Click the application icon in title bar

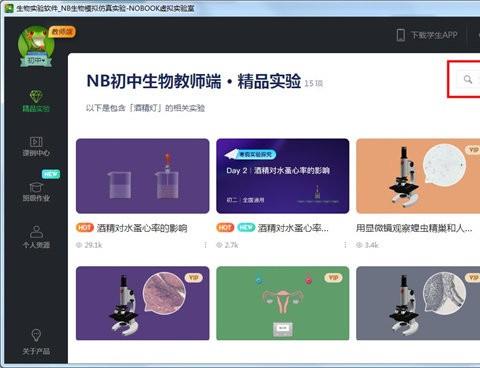click(9, 8)
